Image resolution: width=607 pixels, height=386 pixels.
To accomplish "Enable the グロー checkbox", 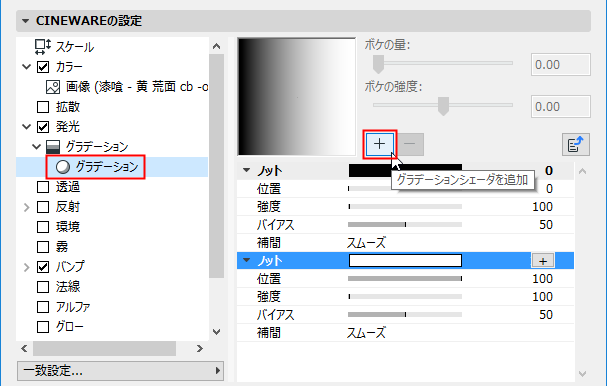I will coord(43,327).
